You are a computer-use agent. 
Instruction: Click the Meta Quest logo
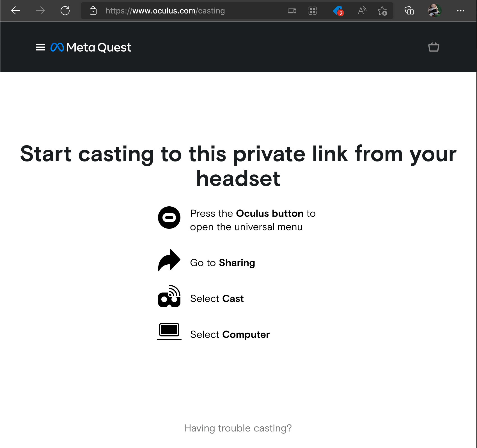[91, 47]
